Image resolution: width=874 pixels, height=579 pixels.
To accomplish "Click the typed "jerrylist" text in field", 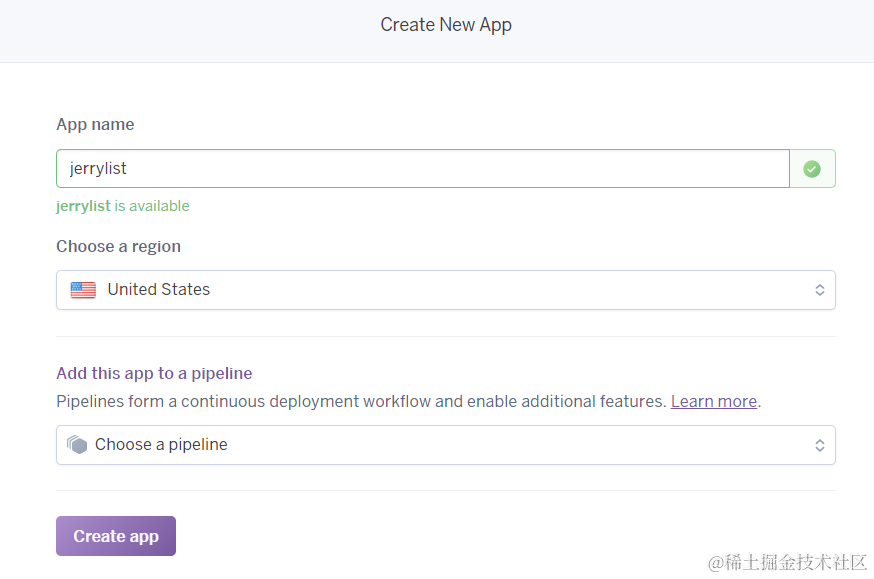I will coord(98,169).
